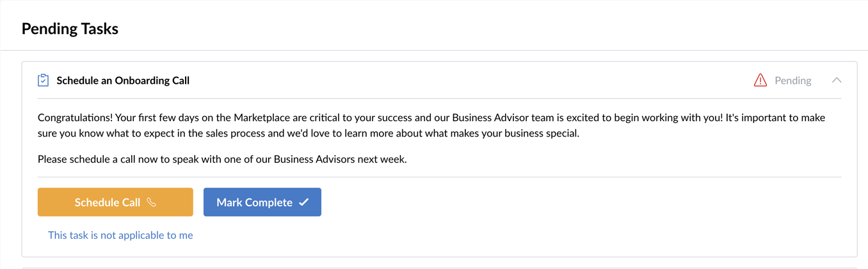Click 'Business Advisors next week' text
Image resolution: width=868 pixels, height=269 pixels.
[340, 159]
